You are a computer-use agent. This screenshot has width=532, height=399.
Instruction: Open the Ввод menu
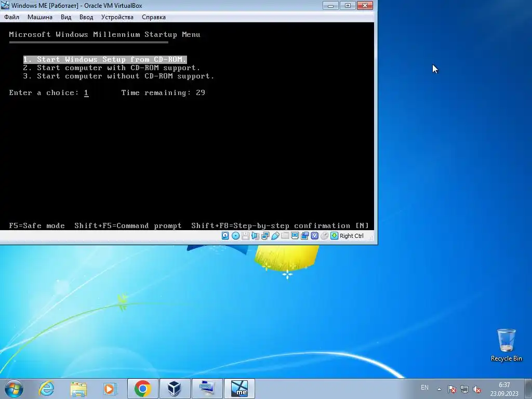[86, 17]
